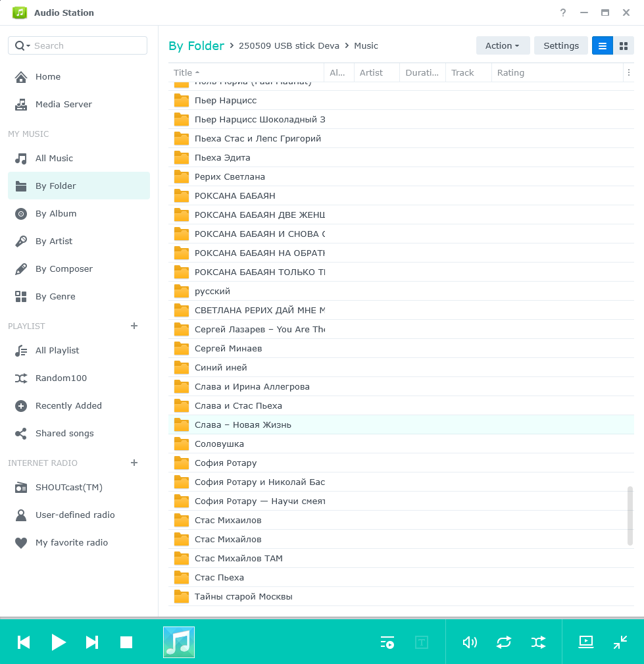Open All Music
This screenshot has height=664, width=644.
click(79, 159)
